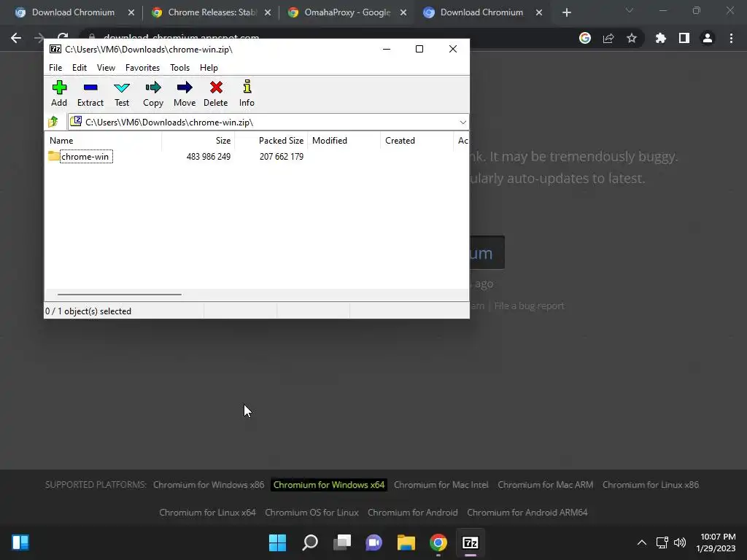The height and width of the screenshot is (560, 747).
Task: Open the Favorites menu
Action: click(x=142, y=68)
